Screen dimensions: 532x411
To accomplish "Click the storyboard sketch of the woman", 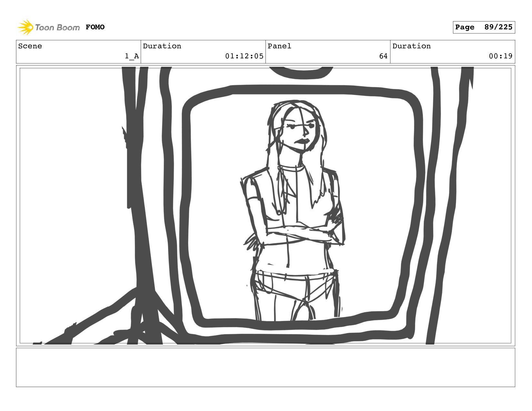I will tap(292, 210).
